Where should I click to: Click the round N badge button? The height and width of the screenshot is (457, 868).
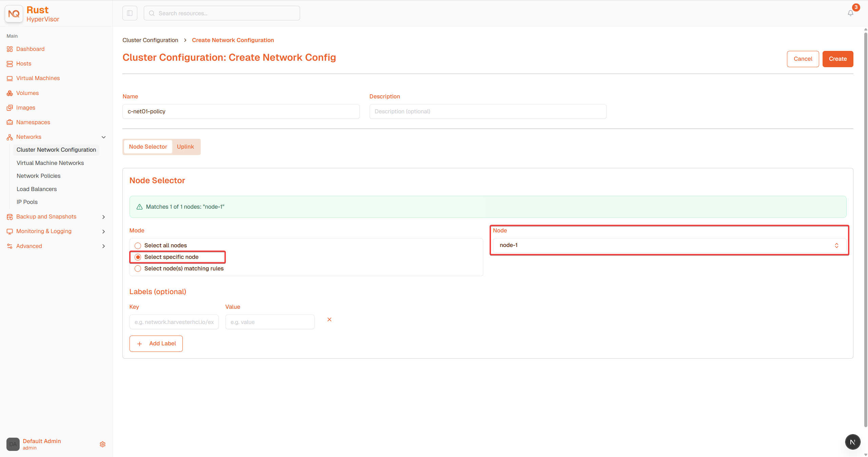coord(852,442)
